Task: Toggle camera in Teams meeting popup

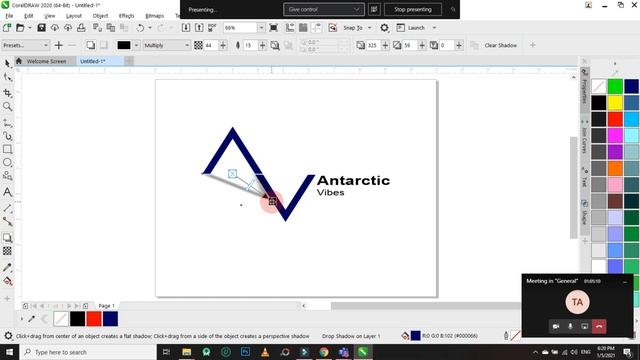Action: [x=556, y=326]
